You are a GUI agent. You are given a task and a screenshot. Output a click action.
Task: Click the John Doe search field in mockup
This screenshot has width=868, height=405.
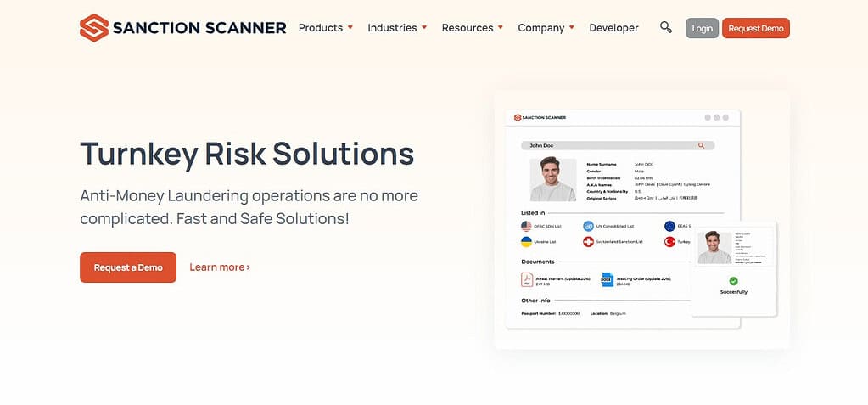point(618,146)
